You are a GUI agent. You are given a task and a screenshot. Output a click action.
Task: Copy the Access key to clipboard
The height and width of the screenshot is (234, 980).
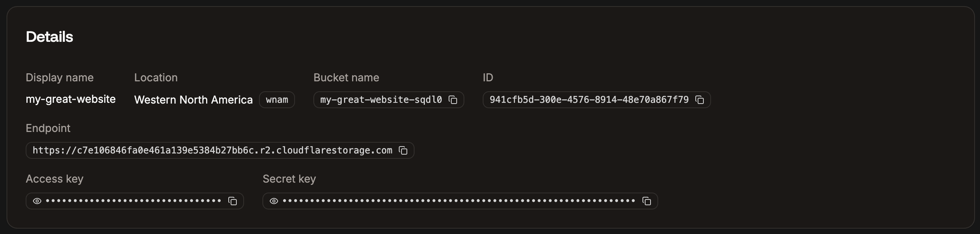pyautogui.click(x=233, y=201)
